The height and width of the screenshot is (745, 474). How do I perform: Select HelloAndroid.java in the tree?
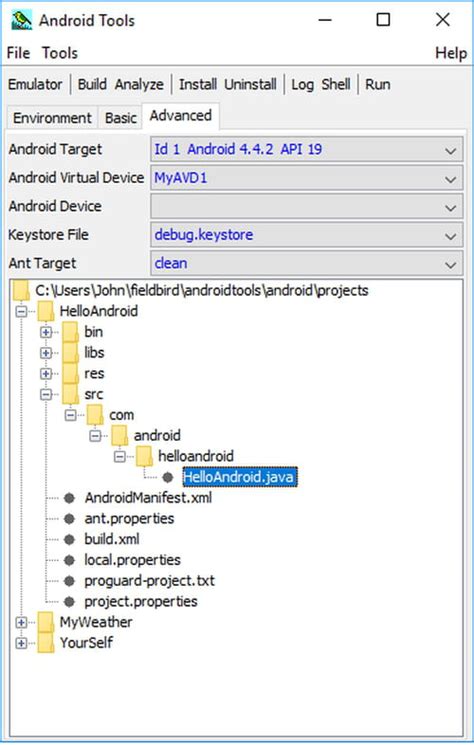point(240,477)
